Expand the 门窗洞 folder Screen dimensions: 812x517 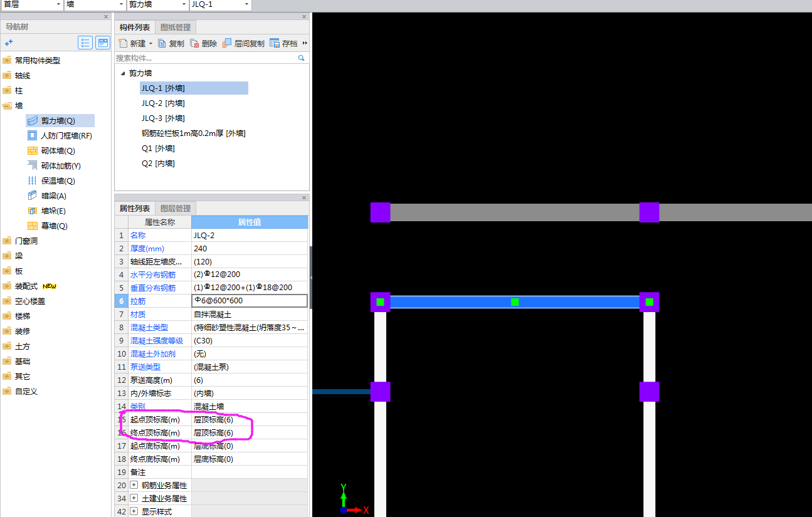pyautogui.click(x=7, y=241)
